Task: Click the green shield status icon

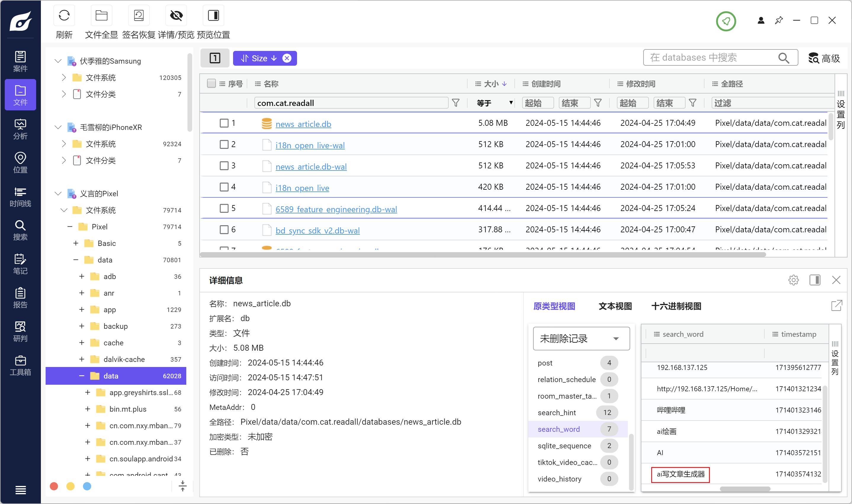Action: click(x=726, y=21)
